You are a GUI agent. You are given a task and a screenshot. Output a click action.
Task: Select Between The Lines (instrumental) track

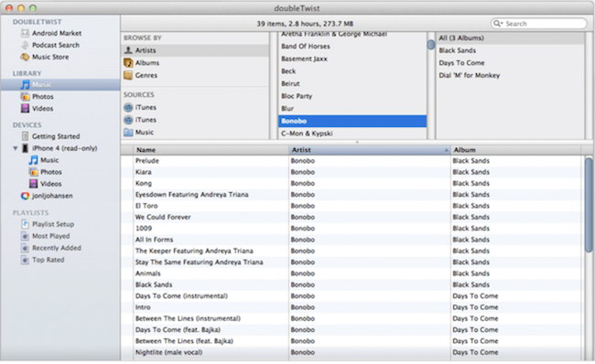pos(188,318)
